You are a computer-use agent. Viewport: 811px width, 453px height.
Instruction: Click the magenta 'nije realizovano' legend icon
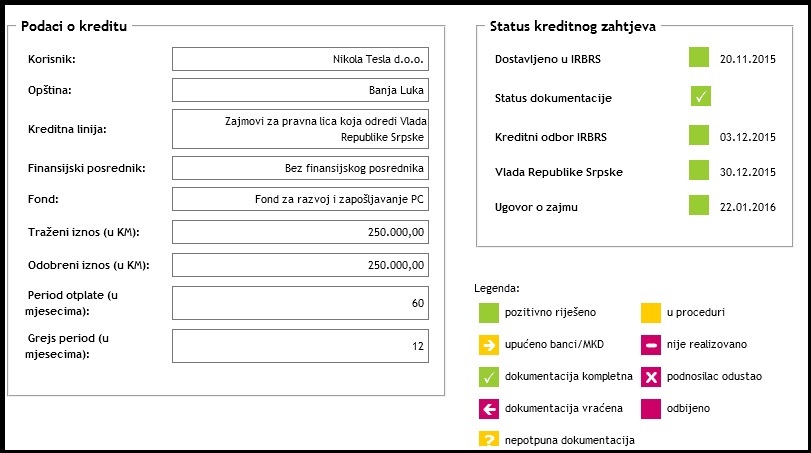point(650,345)
